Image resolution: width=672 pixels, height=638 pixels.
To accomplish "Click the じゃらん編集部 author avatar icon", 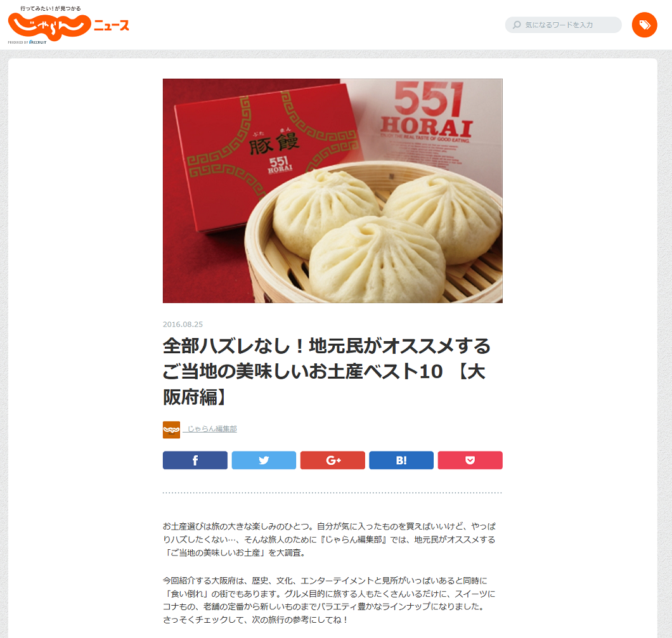I will click(171, 430).
